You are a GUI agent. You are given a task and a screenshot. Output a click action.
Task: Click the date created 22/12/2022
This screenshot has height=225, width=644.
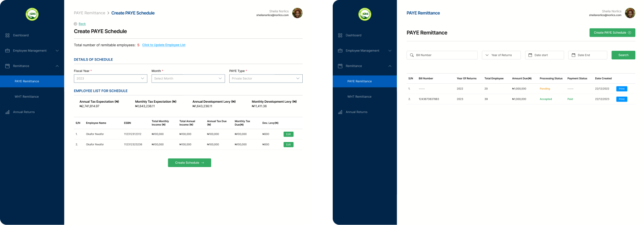(x=602, y=89)
